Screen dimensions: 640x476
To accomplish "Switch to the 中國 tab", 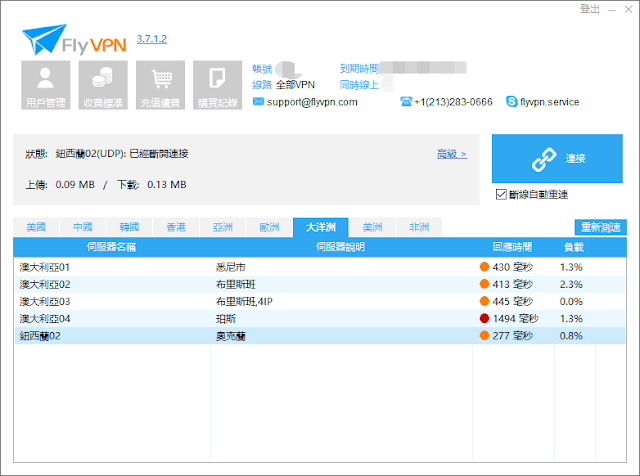I will [x=83, y=227].
